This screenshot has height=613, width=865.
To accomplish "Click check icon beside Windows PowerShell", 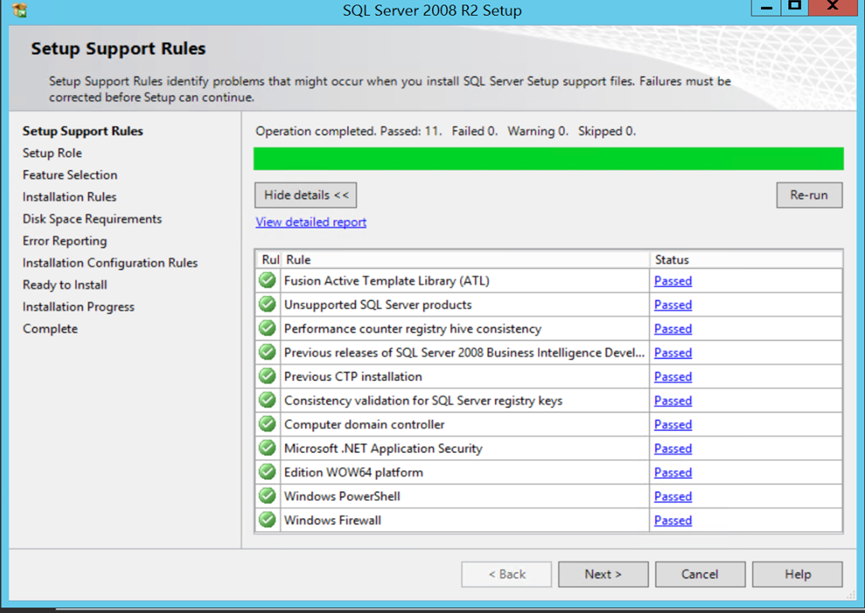I will tap(267, 496).
